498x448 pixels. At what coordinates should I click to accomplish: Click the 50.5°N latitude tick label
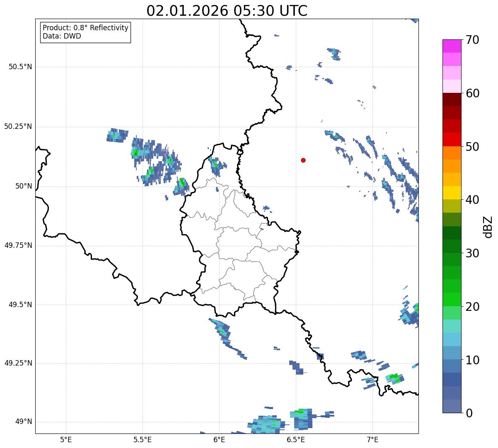tap(20, 67)
